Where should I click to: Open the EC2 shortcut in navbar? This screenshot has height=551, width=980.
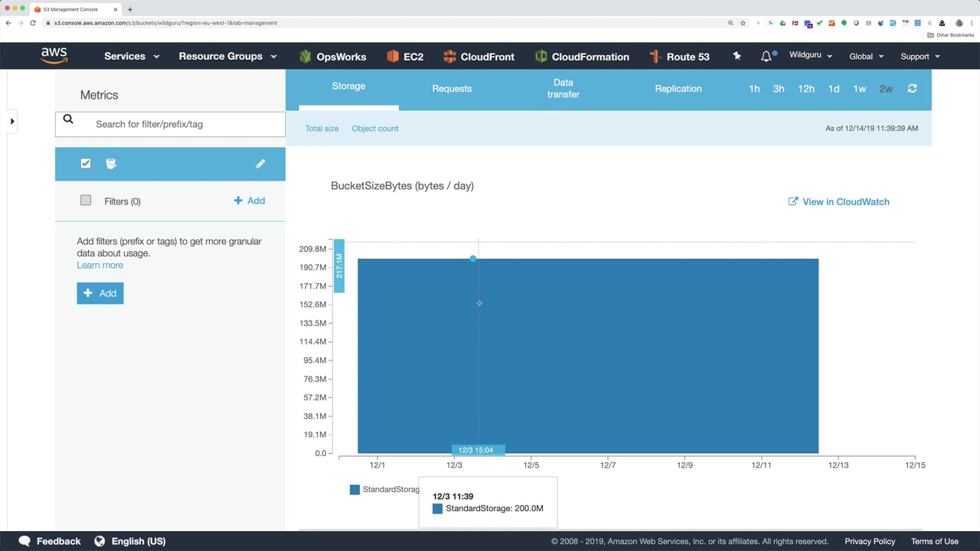click(x=405, y=57)
